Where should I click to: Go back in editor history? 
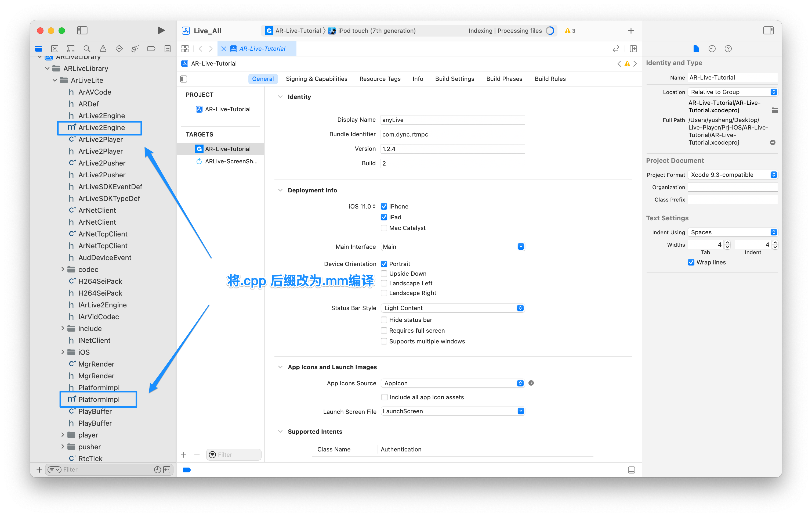pos(200,49)
